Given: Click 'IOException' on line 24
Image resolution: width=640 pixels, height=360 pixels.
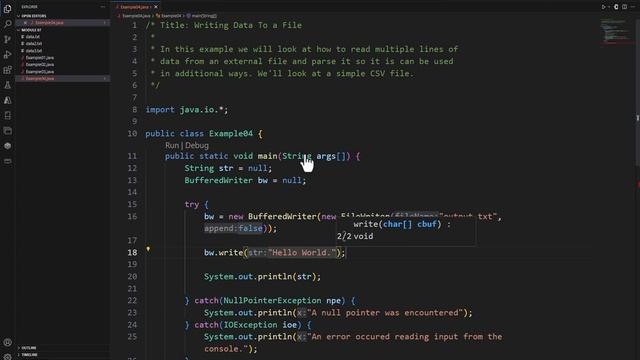Looking at the screenshot, I should point(250,324).
